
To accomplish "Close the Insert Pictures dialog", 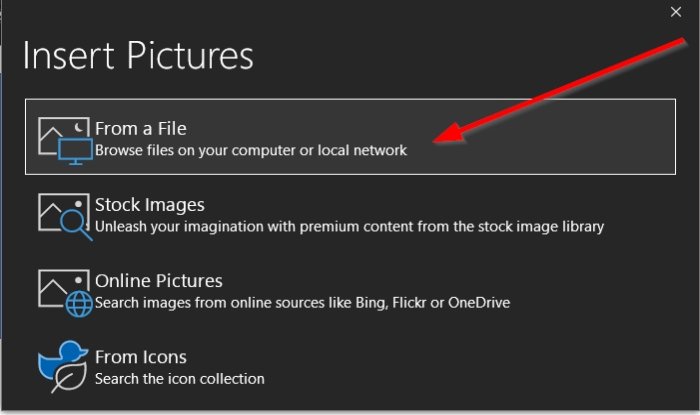I will pos(676,12).
